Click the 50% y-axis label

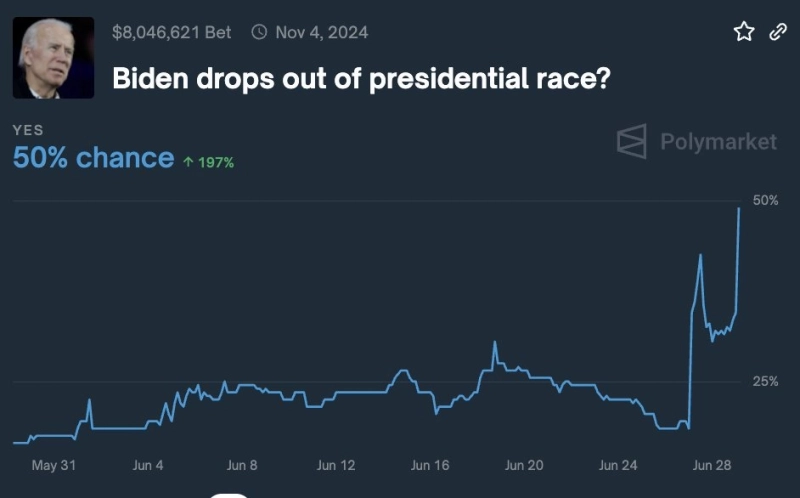tap(765, 200)
